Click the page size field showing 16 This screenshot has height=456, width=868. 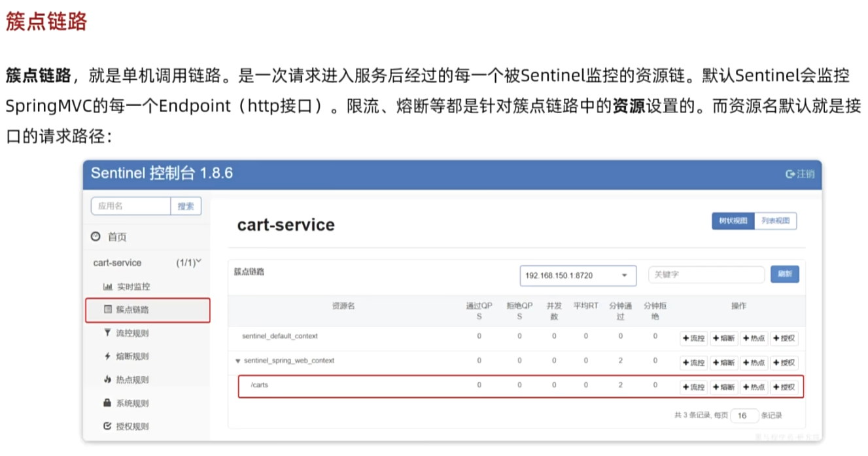744,415
